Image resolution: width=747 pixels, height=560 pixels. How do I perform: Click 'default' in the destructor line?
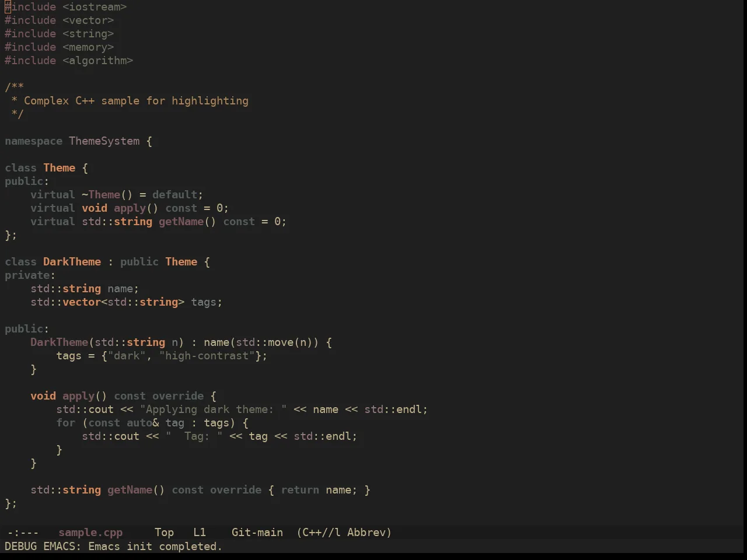pos(175,195)
